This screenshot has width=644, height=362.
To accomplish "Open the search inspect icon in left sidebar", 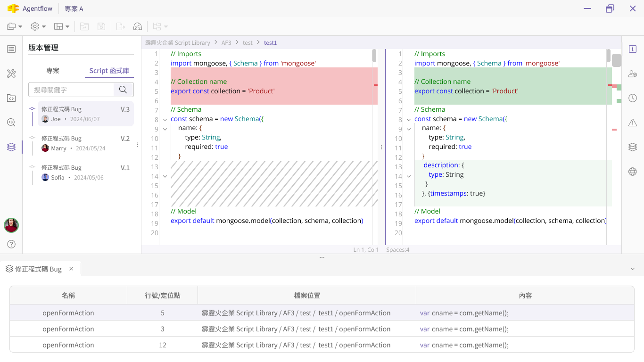I will pyautogui.click(x=11, y=123).
